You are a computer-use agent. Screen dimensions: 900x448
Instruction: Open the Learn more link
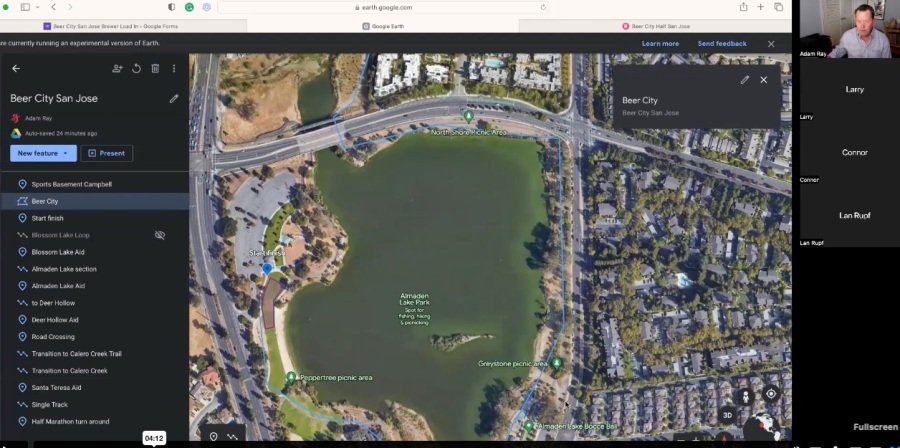tap(660, 44)
